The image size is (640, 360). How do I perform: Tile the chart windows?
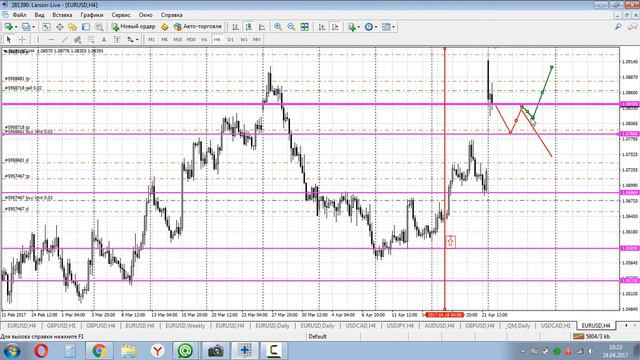[x=304, y=27]
